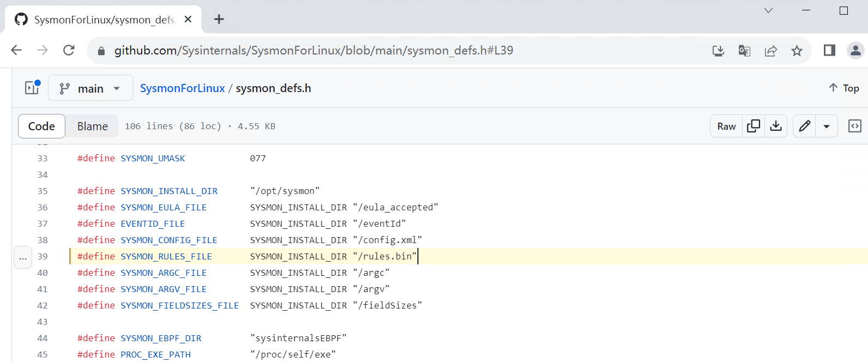Image resolution: width=868 pixels, height=363 pixels.
Task: Open the tab search chevron
Action: click(768, 10)
